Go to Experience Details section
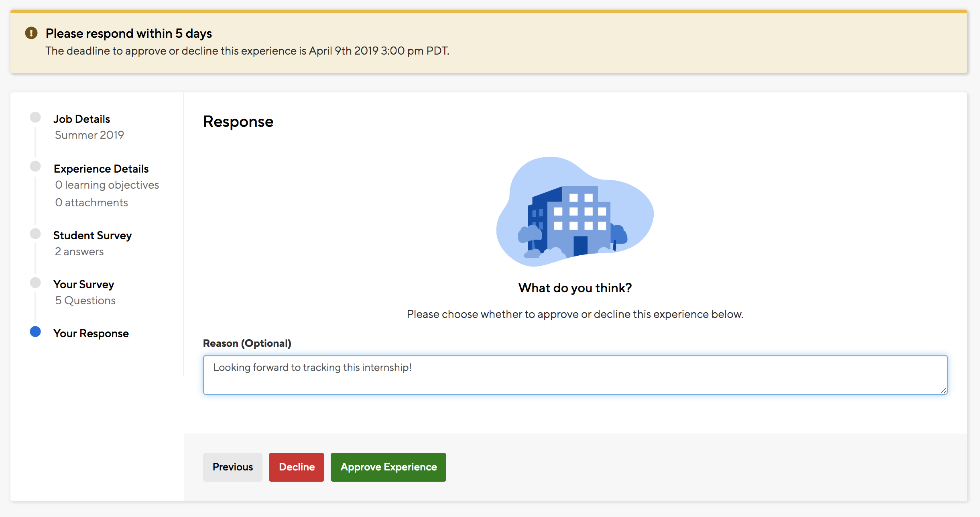 (101, 169)
